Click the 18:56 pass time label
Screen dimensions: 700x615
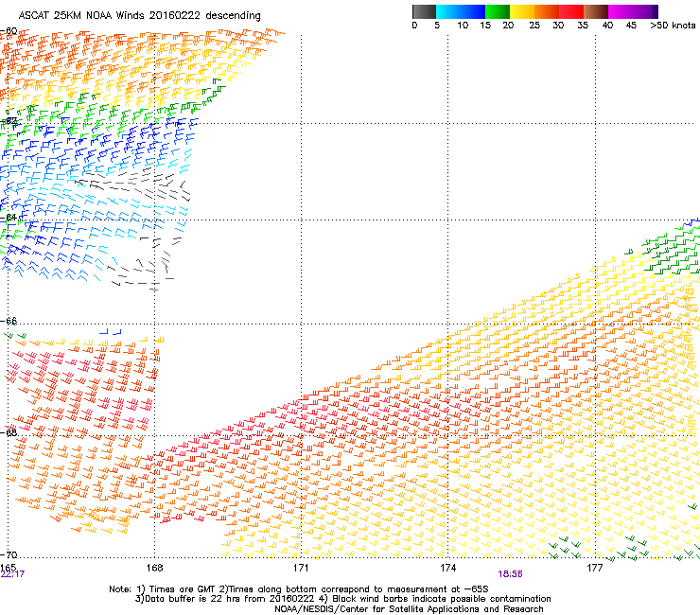coord(510,574)
